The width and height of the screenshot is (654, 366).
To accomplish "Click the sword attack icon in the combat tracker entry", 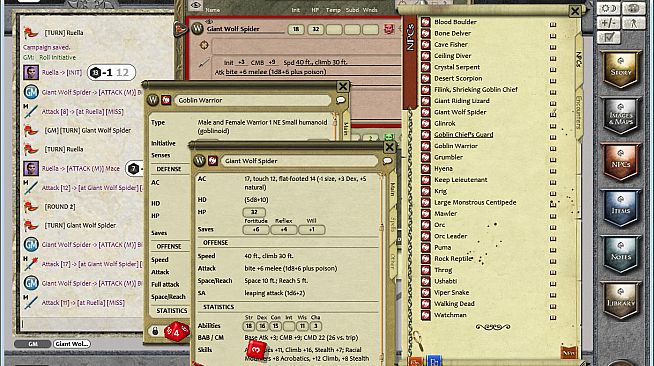I will point(204,63).
